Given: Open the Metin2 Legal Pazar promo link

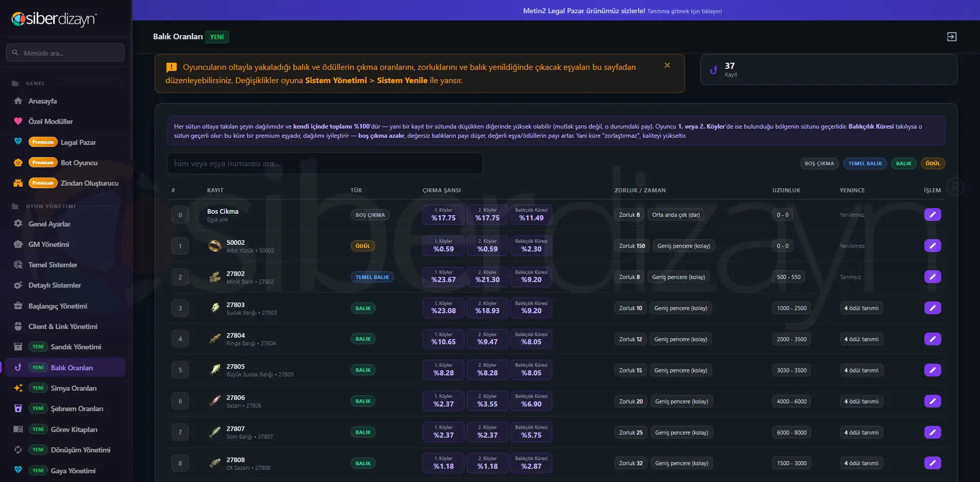Looking at the screenshot, I should tap(622, 11).
